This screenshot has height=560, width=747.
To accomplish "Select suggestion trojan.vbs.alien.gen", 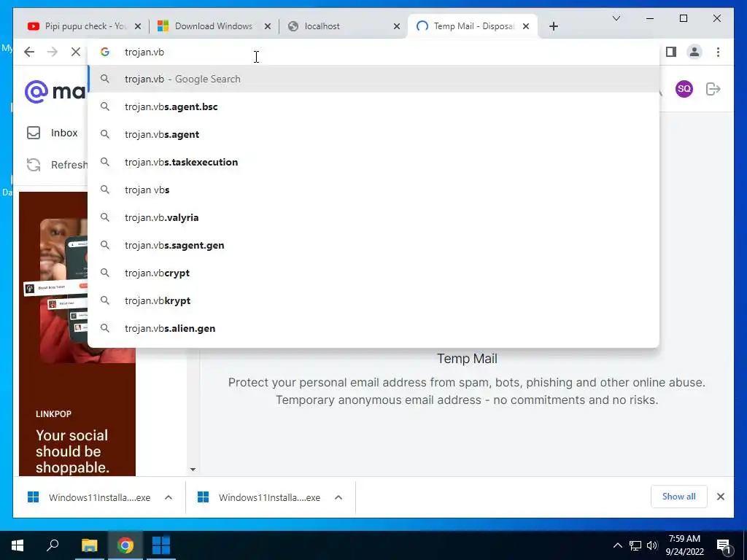I will 373,328.
